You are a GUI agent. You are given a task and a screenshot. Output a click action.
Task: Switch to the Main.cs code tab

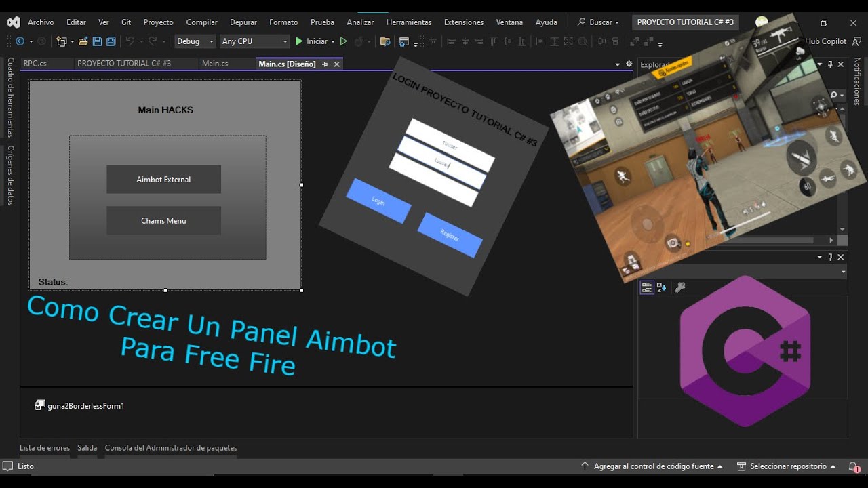215,64
